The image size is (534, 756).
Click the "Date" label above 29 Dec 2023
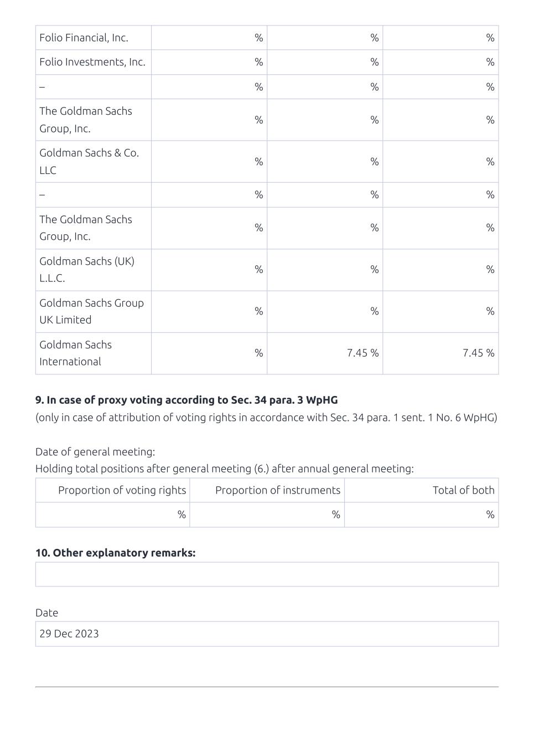pos(46,613)
